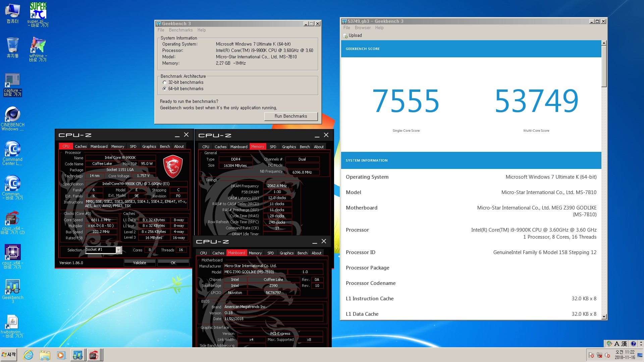Switch to Mainboard tab in first CPU-Z window
The image size is (644, 362).
click(x=99, y=146)
